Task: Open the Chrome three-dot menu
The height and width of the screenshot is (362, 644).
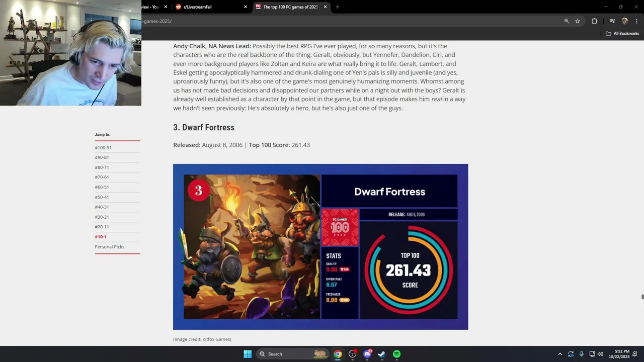Action: (x=636, y=21)
